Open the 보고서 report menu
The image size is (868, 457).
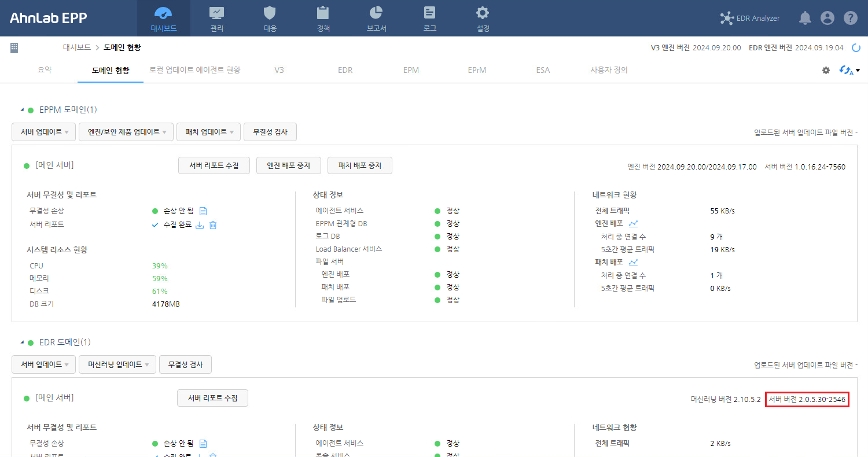(376, 19)
